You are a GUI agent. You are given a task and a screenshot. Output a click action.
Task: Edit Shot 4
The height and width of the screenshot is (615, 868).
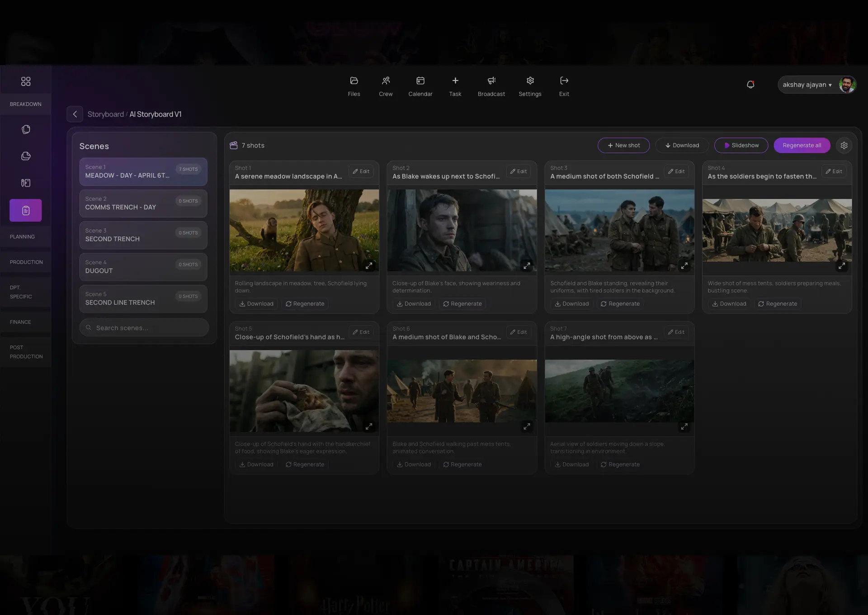(834, 172)
